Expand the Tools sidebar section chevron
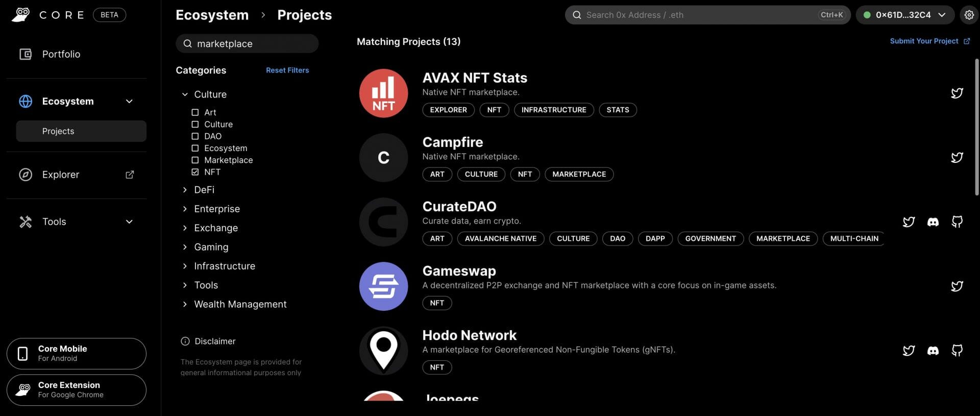 [129, 222]
